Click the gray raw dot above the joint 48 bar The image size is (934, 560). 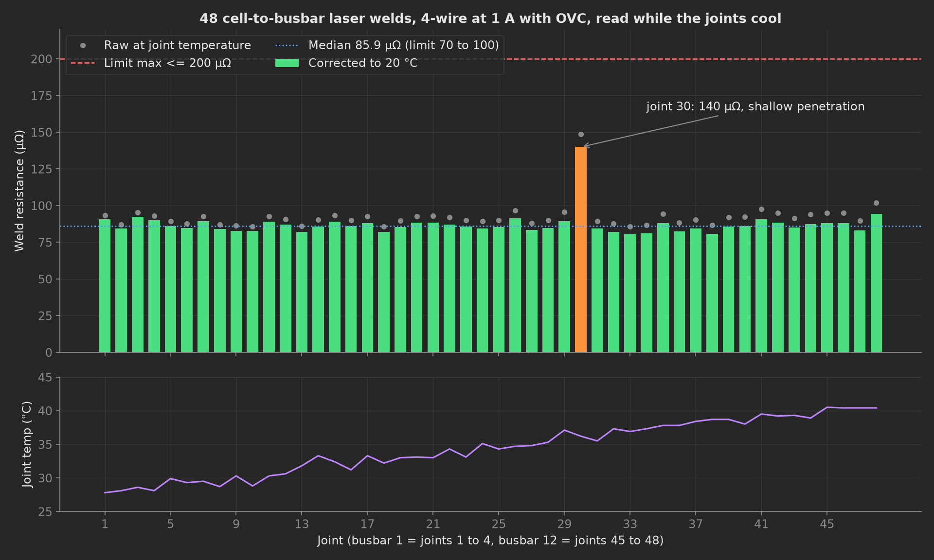coord(876,203)
